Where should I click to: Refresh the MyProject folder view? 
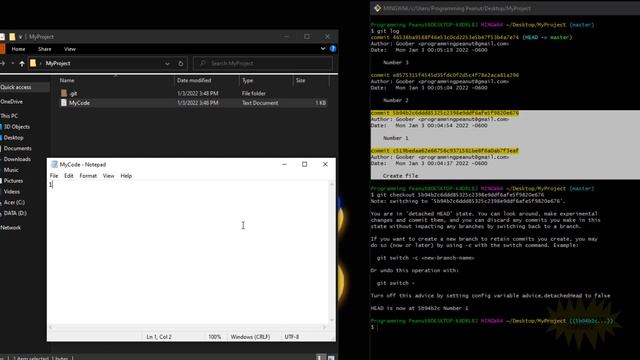click(x=180, y=63)
